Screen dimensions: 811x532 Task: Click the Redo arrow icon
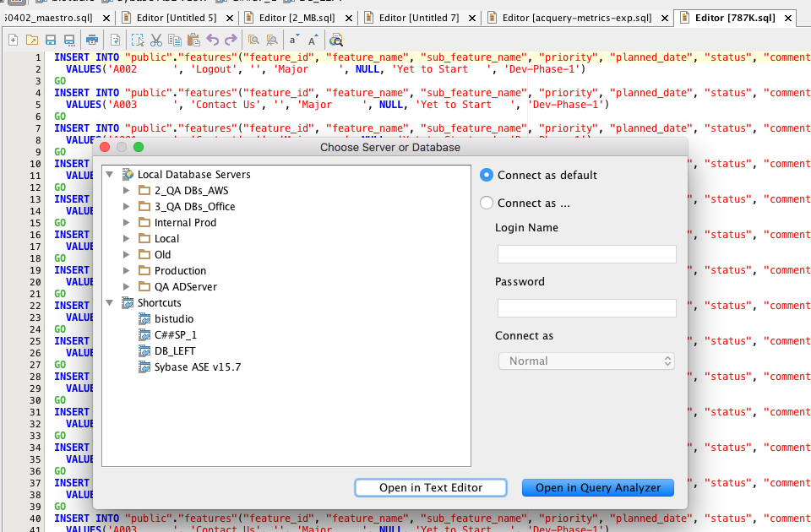231,40
